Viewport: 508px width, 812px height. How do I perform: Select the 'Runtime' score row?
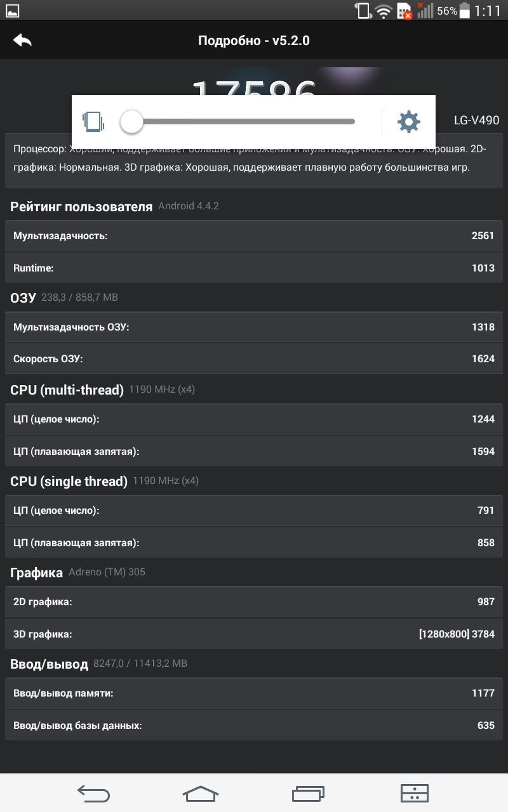[254, 268]
